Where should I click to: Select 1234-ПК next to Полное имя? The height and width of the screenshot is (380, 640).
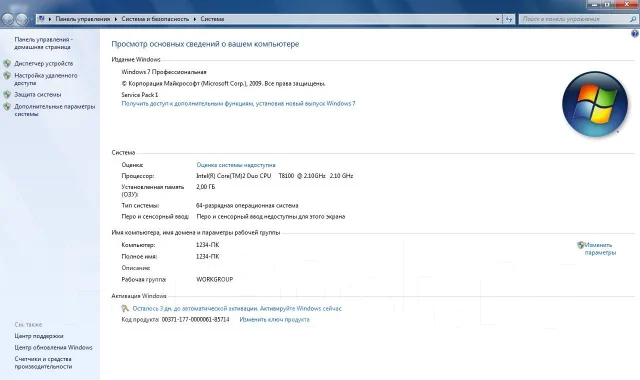207,257
